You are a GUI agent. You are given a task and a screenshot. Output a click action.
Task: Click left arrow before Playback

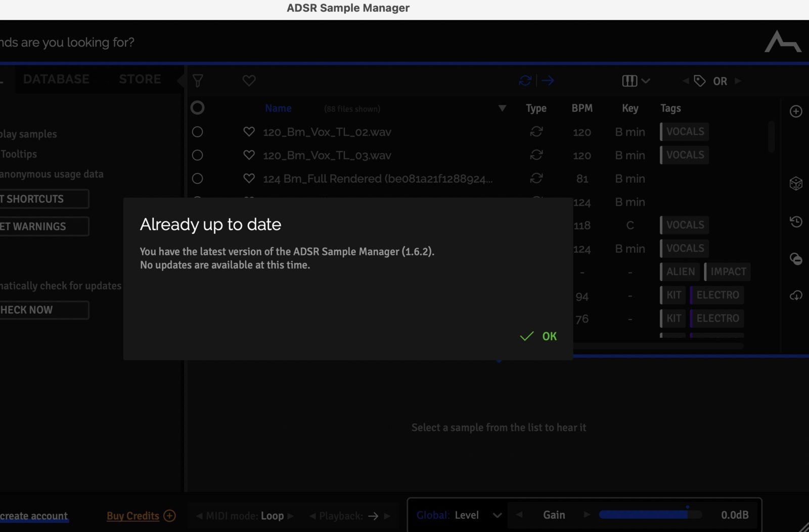(312, 516)
